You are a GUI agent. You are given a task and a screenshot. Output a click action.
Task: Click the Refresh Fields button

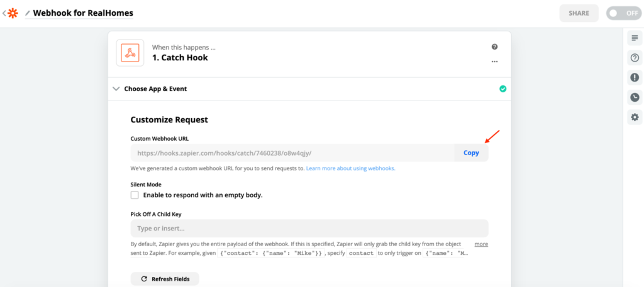tap(165, 279)
